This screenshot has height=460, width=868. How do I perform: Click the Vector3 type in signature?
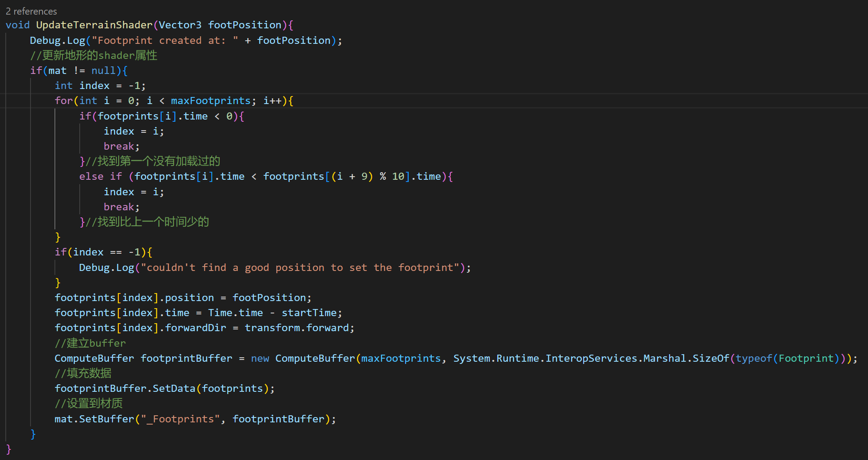(x=180, y=25)
